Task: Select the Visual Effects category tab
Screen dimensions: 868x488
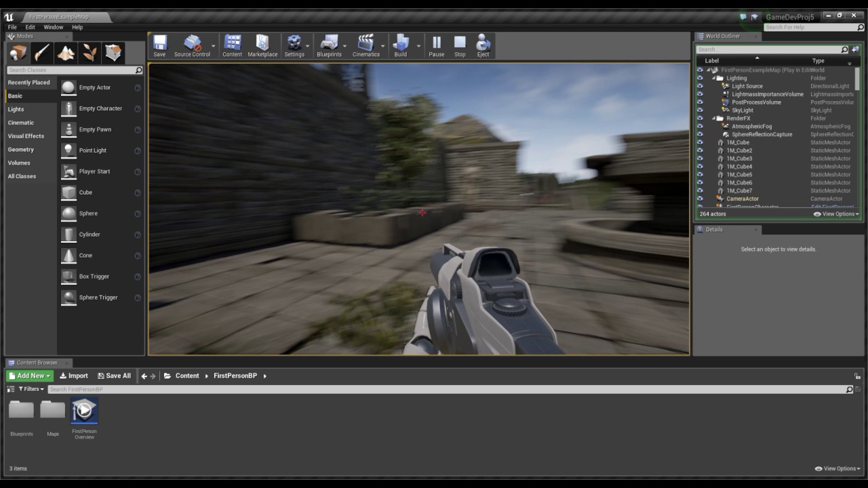Action: [x=26, y=136]
